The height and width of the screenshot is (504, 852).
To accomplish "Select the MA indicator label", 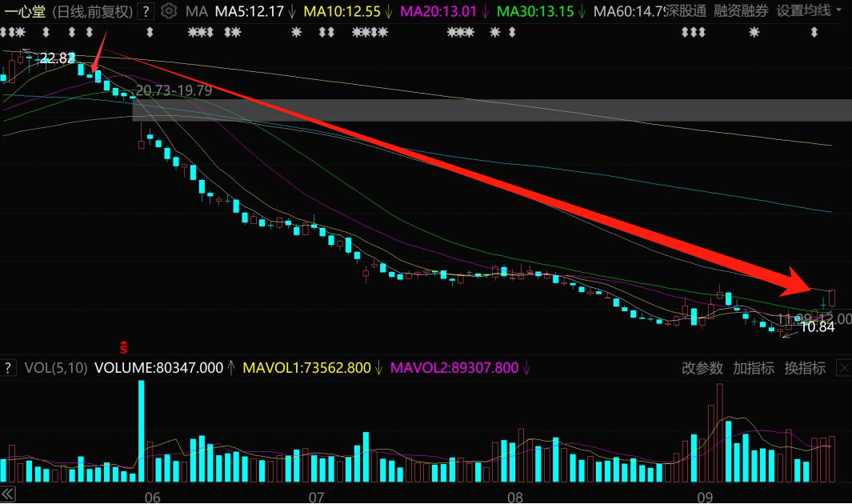I will point(196,11).
